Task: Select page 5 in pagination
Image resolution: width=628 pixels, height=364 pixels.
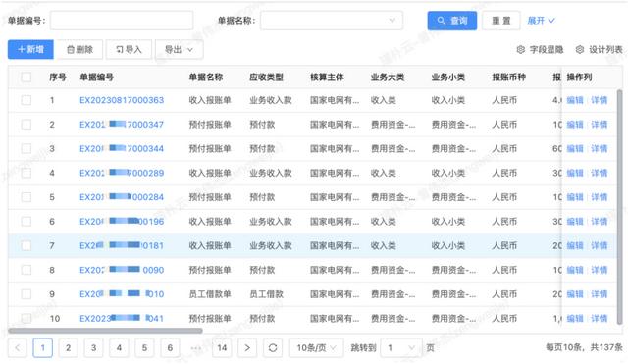Action: [144, 348]
